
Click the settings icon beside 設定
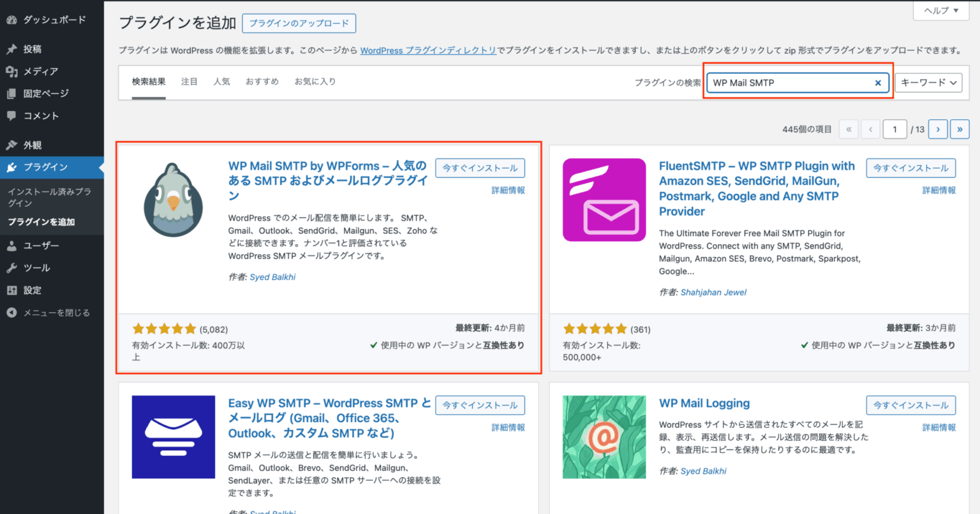pos(11,290)
